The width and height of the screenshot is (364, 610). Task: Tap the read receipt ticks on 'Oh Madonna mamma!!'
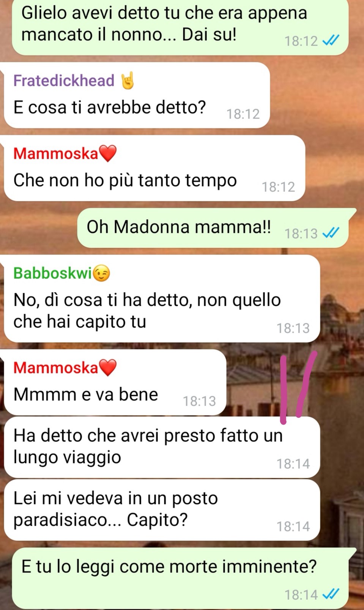(x=331, y=232)
